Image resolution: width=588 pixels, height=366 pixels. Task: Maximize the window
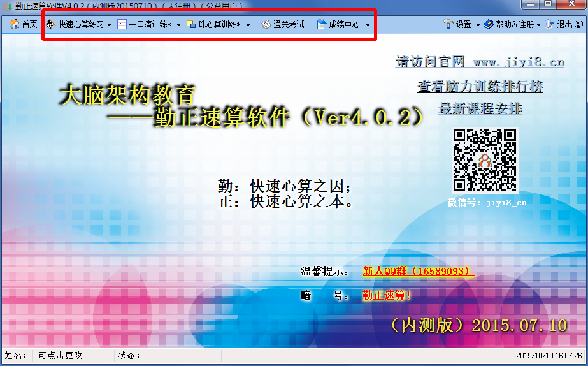[x=548, y=4]
